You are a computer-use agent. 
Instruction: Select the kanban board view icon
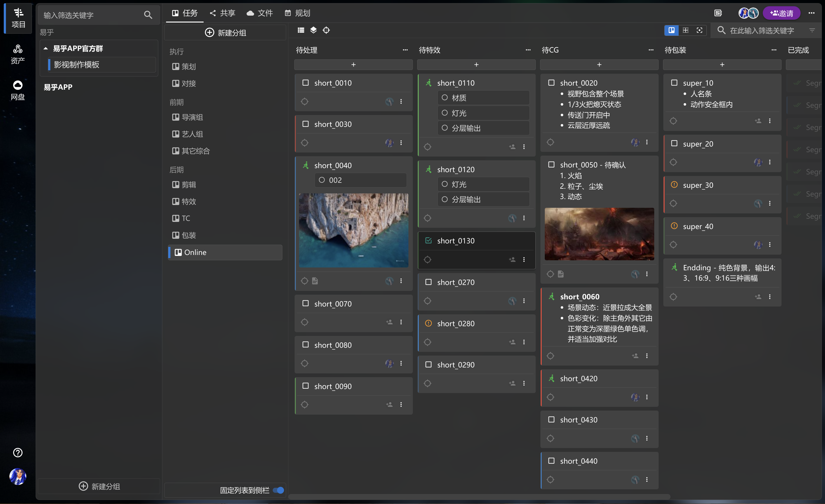pyautogui.click(x=671, y=30)
